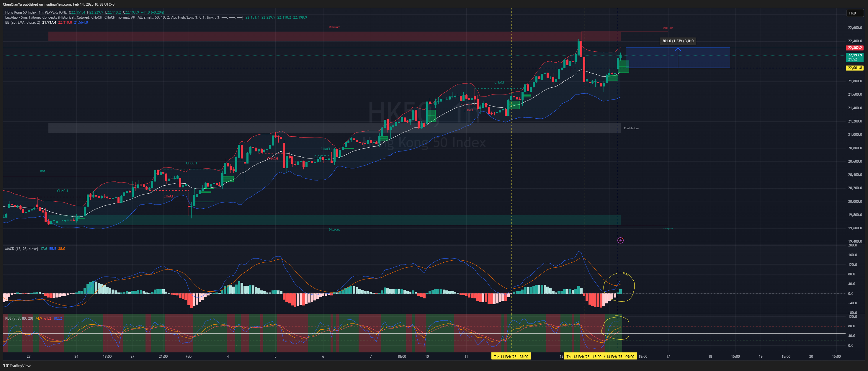Click the Weak High label

coord(668,28)
